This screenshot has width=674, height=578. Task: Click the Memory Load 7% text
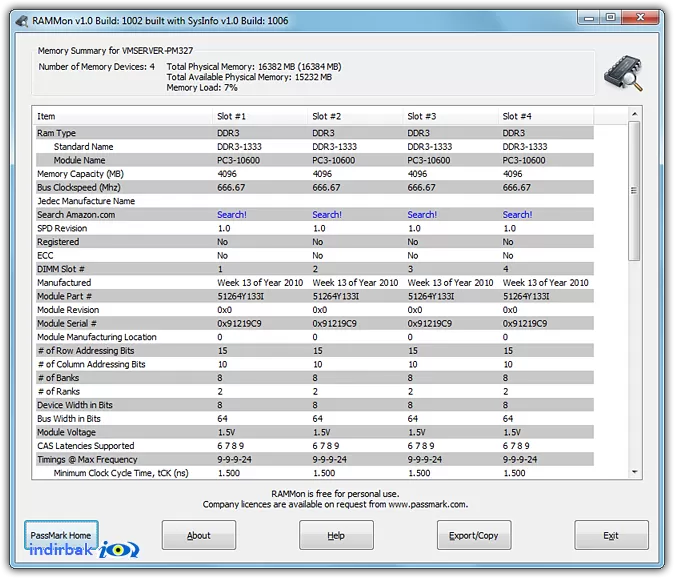coord(202,87)
